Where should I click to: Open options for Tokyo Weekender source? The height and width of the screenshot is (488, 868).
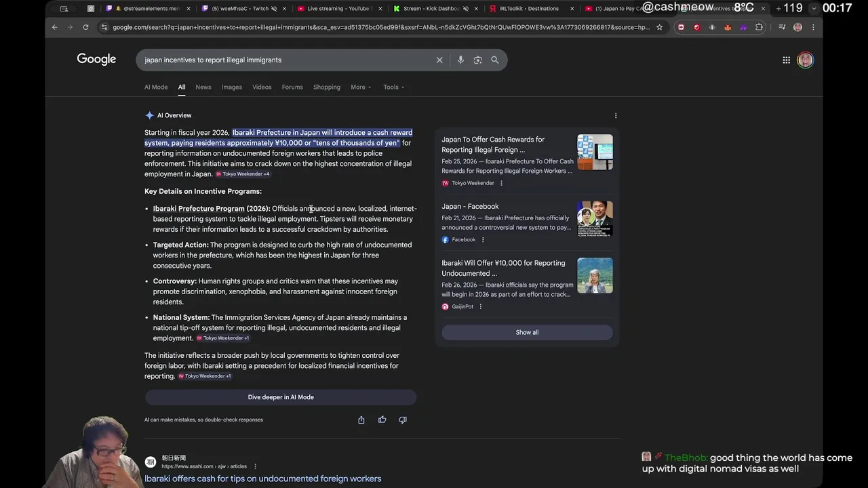[501, 183]
